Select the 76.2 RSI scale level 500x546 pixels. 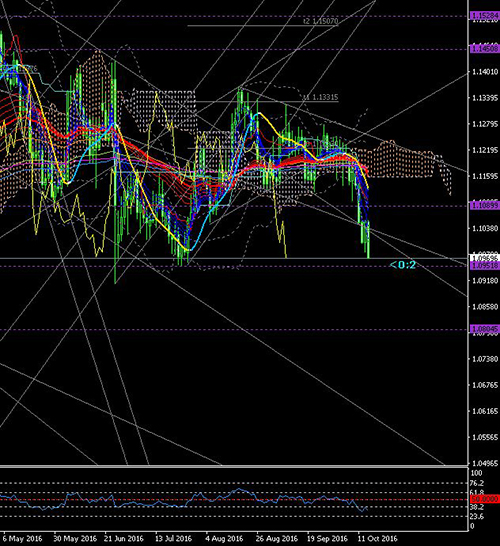tap(477, 483)
